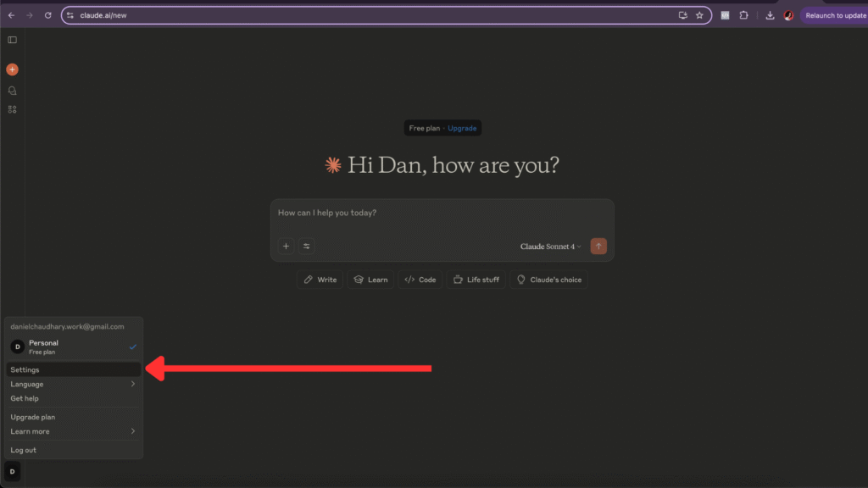This screenshot has height=488, width=868.
Task: Send message with the arrow button
Action: tap(598, 247)
